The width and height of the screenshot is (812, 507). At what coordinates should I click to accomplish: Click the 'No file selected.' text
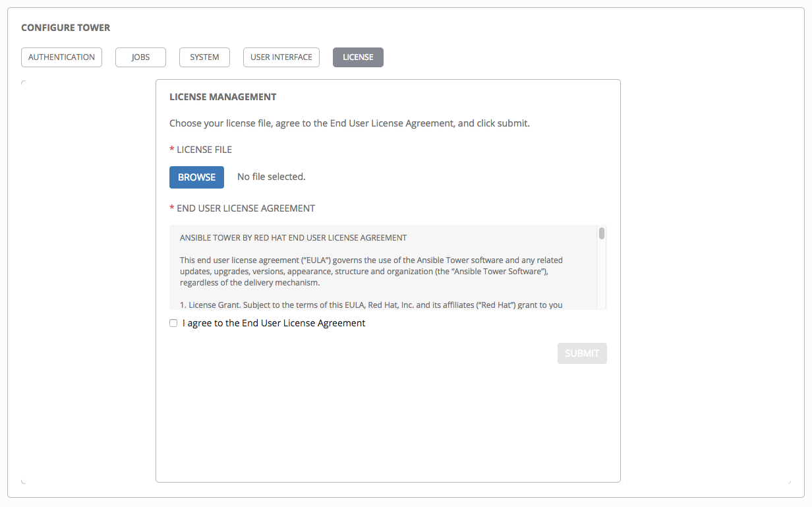pyautogui.click(x=272, y=177)
